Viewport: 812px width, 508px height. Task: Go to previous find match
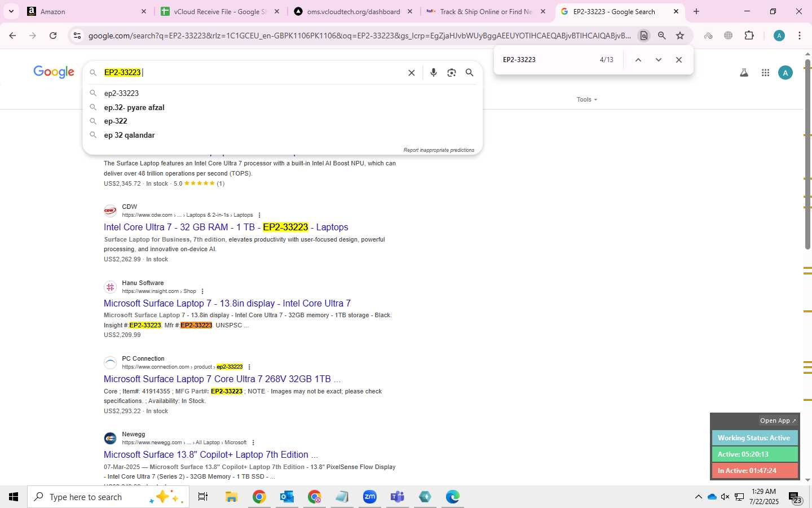(638, 60)
